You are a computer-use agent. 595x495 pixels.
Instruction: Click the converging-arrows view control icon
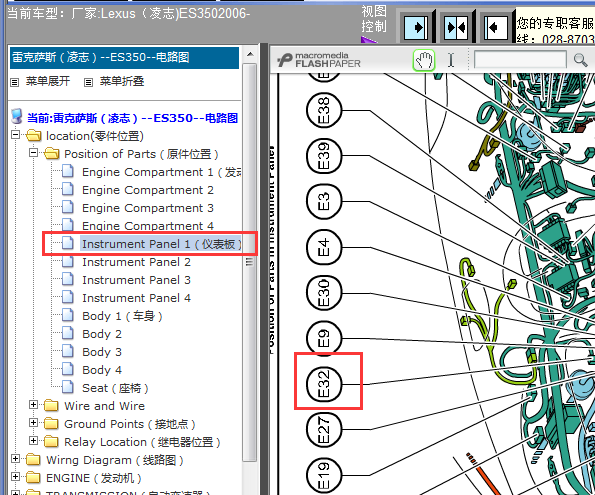point(456,28)
